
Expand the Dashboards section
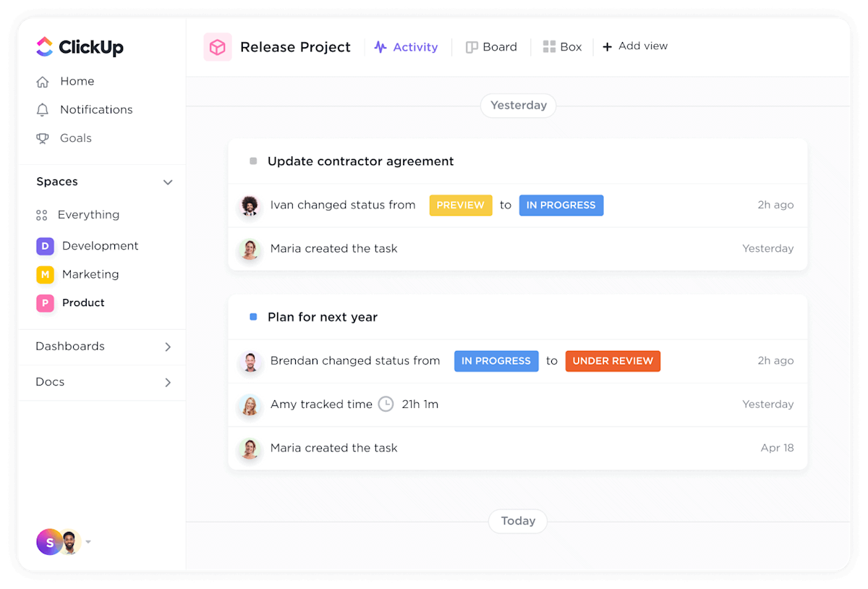(168, 347)
